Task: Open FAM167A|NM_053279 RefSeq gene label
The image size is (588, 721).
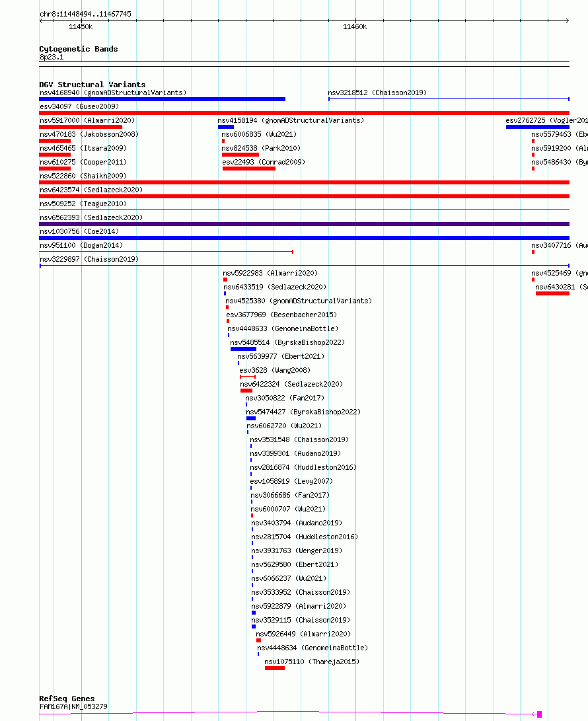Action: (73, 706)
